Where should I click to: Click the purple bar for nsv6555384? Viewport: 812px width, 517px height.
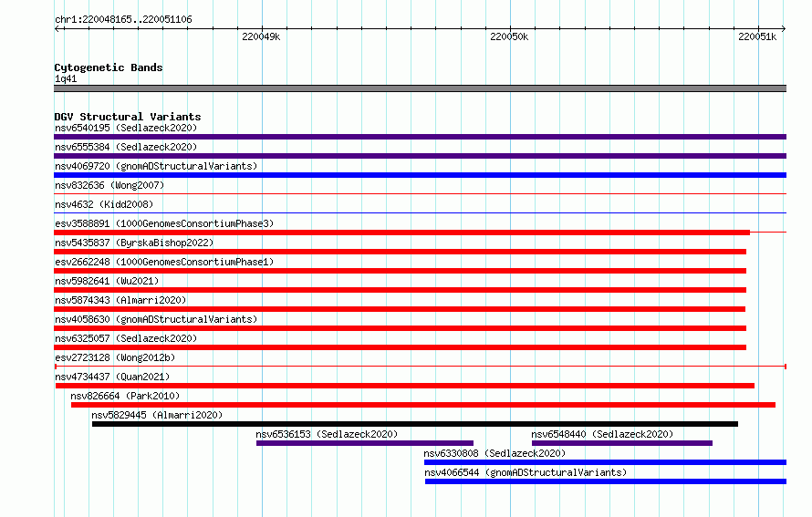(420, 156)
